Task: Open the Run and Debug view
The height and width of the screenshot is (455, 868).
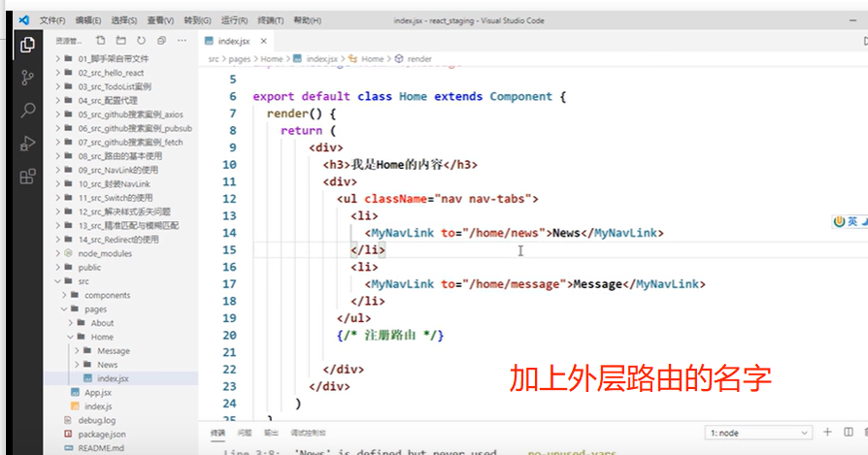Action: click(27, 144)
